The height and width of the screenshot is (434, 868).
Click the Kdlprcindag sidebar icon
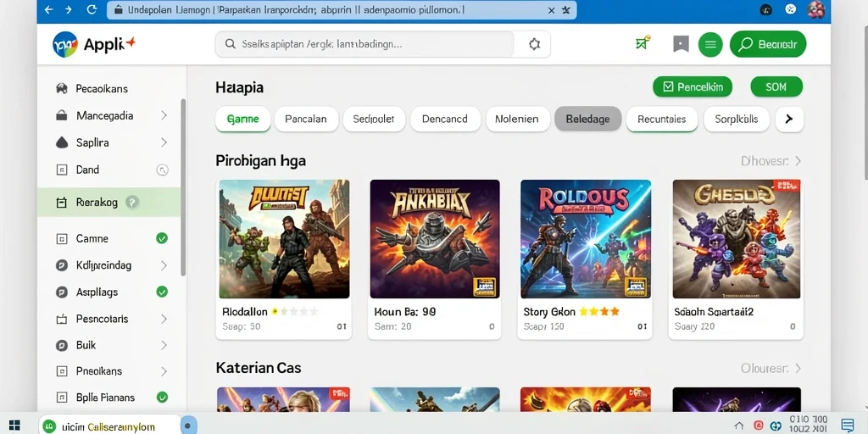pyautogui.click(x=61, y=265)
